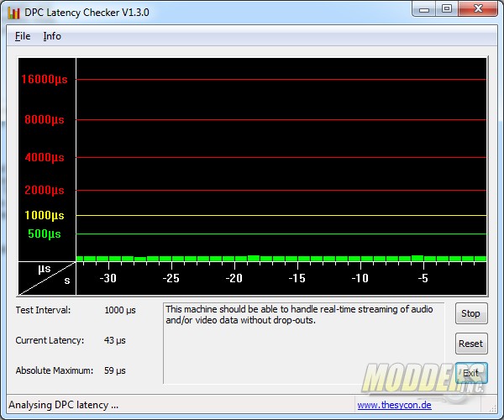Viewport: 504px width, 420px height.
Task: Open the File menu
Action: click(23, 36)
